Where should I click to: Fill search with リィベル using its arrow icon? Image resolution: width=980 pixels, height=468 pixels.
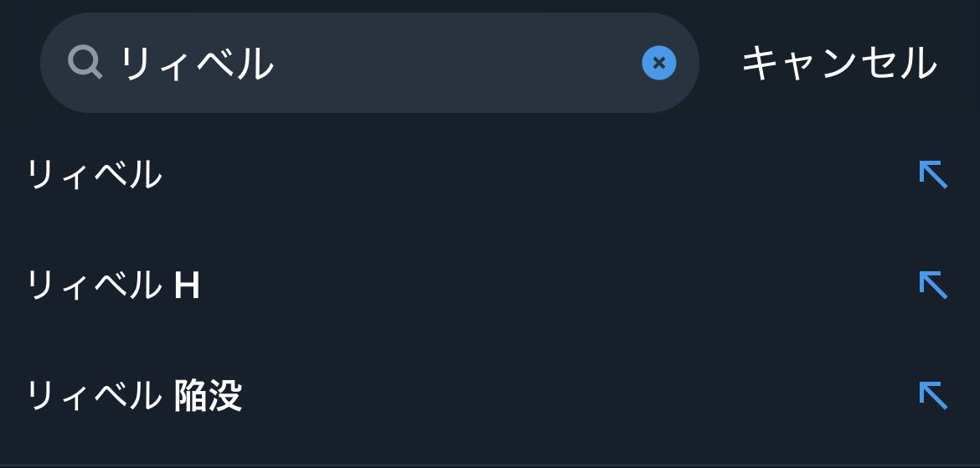pos(933,175)
